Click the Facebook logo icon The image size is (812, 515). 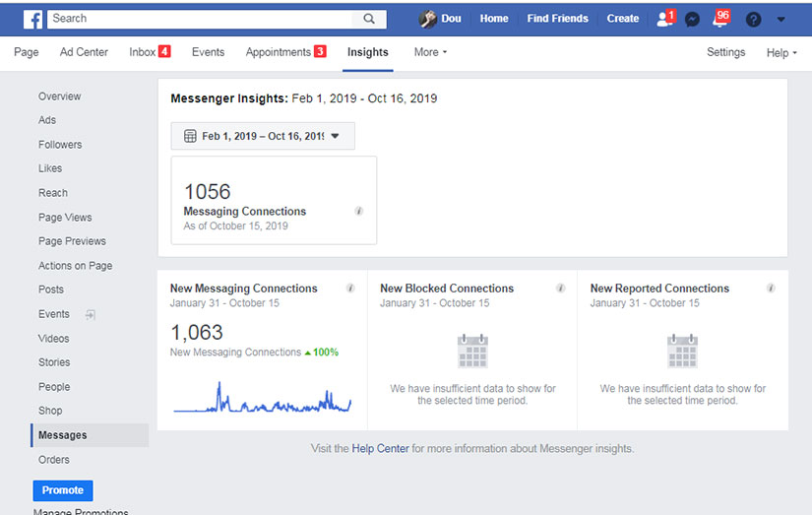[33, 19]
